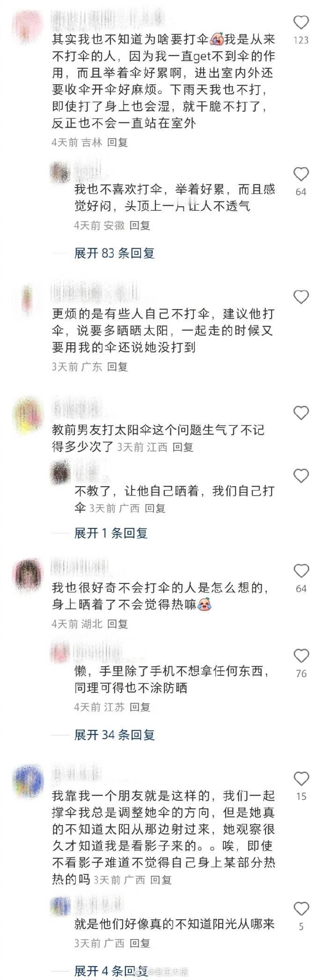Screen dimensions: 323x980
Task: Open avatar of the '我靠我一个朋友' commenter
Action: pyautogui.click(x=28, y=780)
